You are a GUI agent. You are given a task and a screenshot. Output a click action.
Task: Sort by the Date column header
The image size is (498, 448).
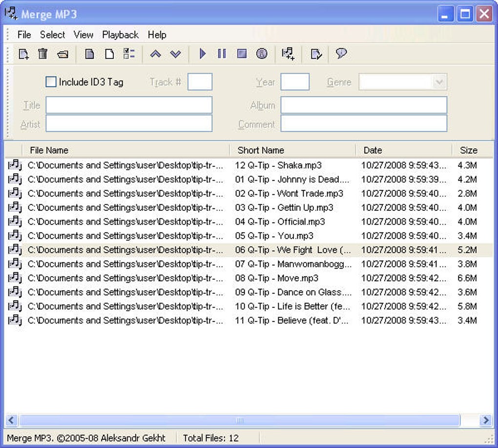point(404,150)
